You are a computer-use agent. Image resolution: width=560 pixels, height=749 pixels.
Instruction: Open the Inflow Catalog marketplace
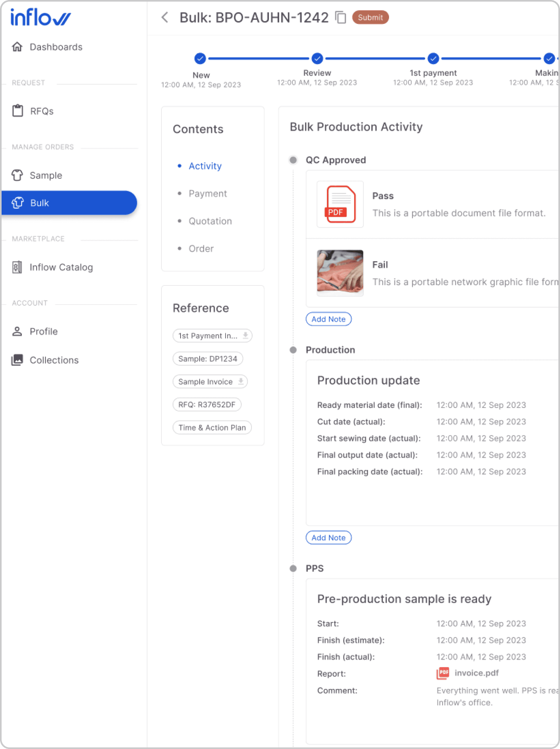click(x=61, y=267)
